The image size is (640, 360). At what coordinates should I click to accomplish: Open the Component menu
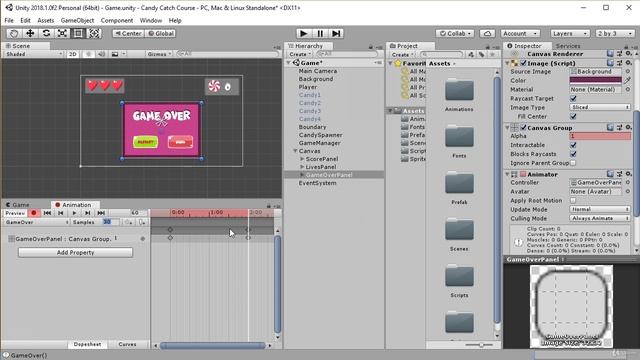pyautogui.click(x=117, y=20)
